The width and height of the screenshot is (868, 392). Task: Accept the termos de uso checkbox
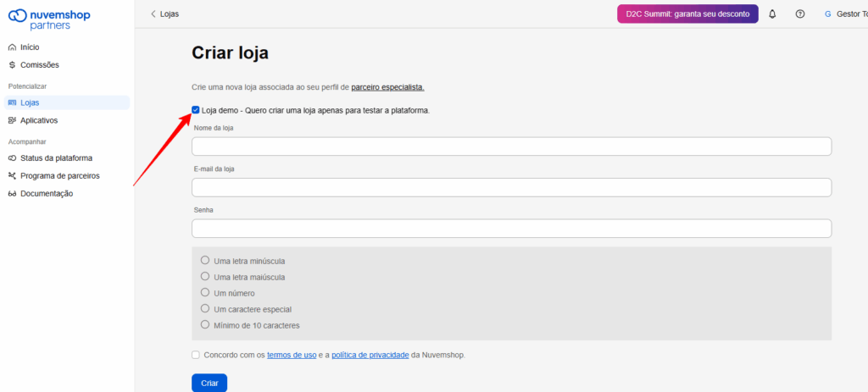[x=196, y=355]
